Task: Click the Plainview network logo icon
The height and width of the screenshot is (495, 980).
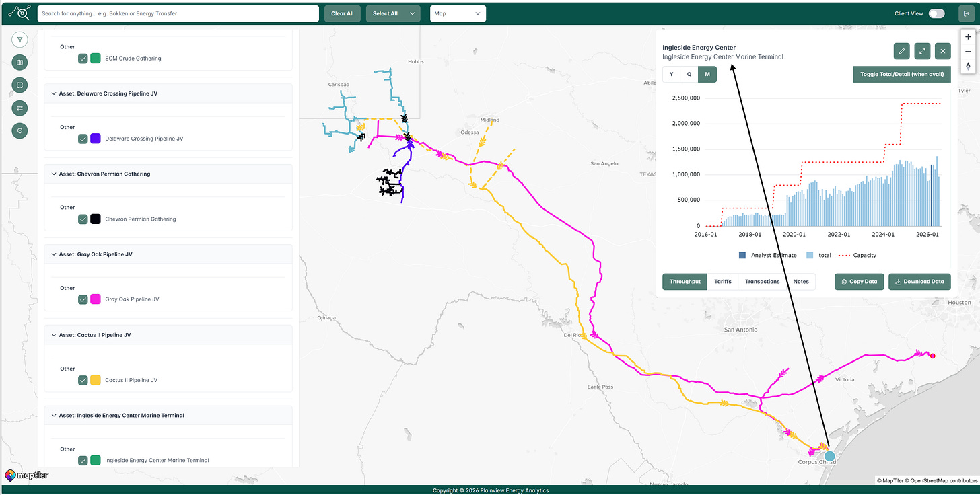Action: [x=18, y=13]
